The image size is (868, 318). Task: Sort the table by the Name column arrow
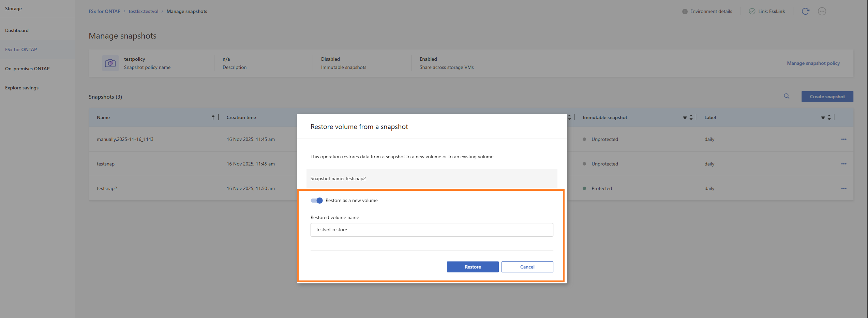(x=213, y=117)
